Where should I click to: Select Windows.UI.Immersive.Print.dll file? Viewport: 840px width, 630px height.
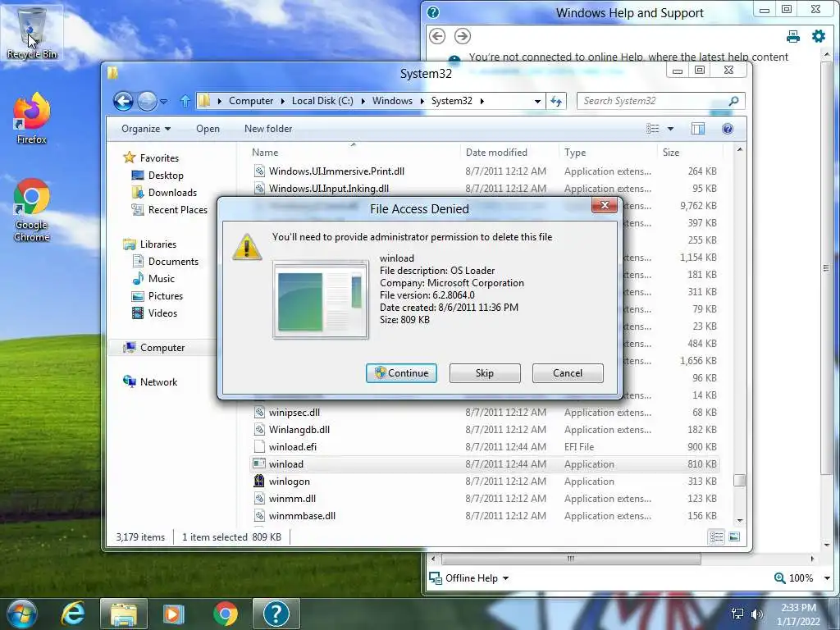pyautogui.click(x=484, y=171)
